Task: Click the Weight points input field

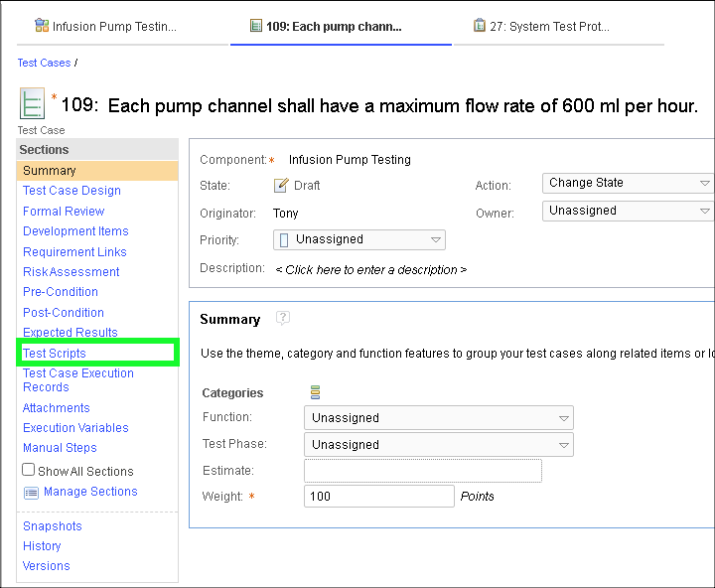Action: pyautogui.click(x=378, y=497)
